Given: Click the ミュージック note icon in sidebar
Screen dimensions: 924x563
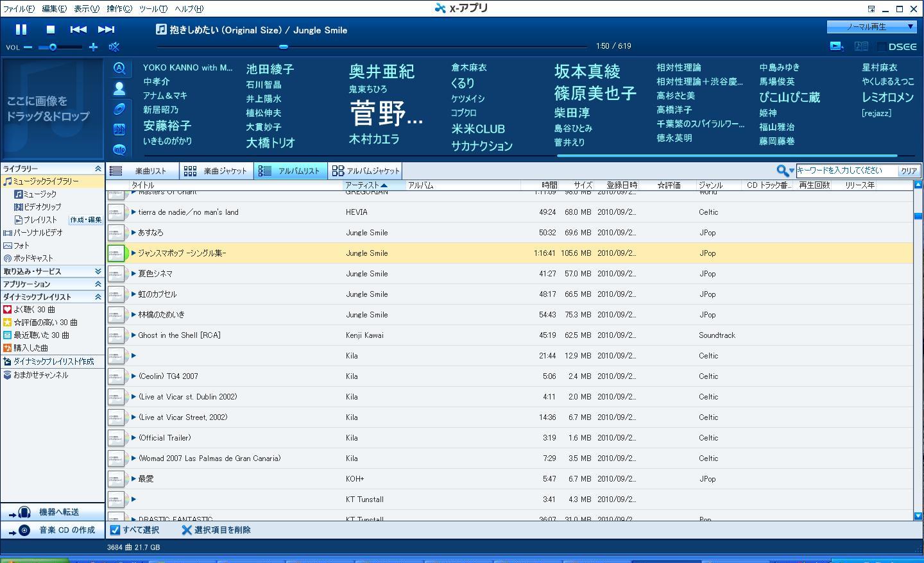Looking at the screenshot, I should pos(19,194).
